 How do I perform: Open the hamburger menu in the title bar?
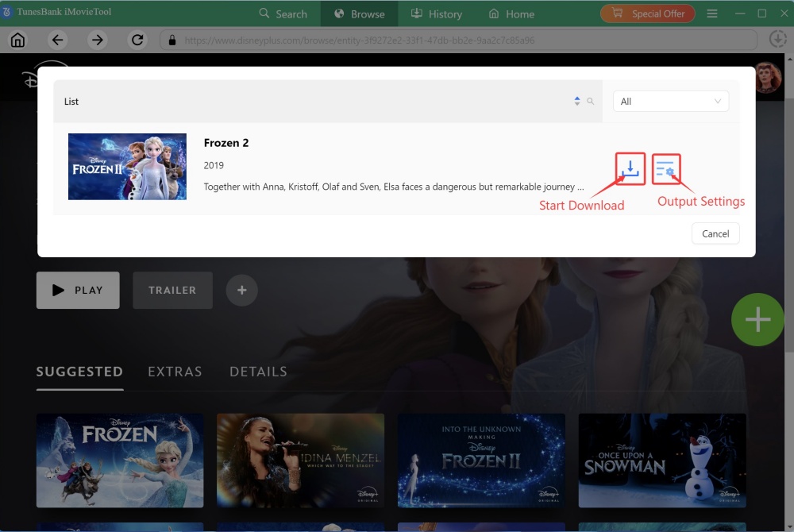click(711, 13)
